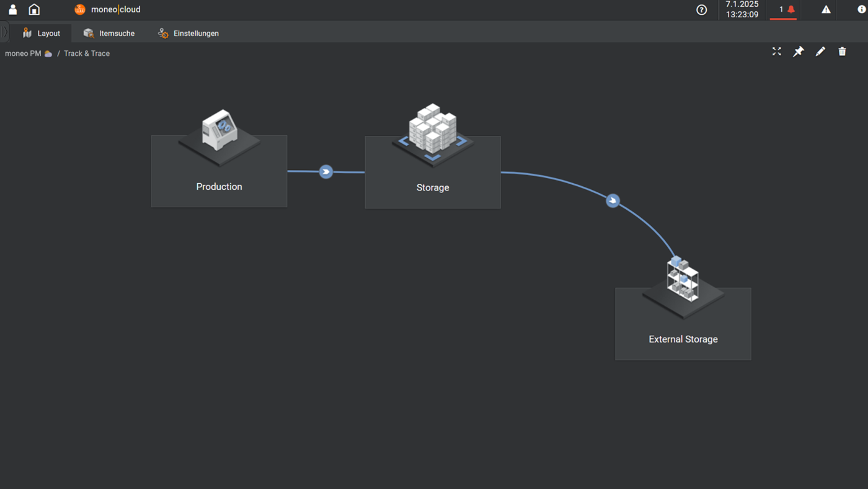The image size is (868, 489).
Task: Click the moneo cloud logo
Action: (x=107, y=9)
